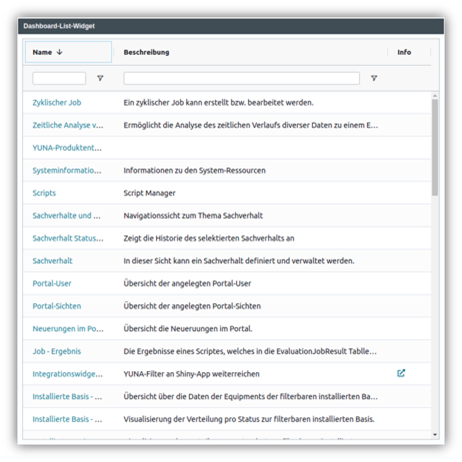This screenshot has height=462, width=462.
Task: Open the Portal-Sichten link
Action: (x=57, y=306)
